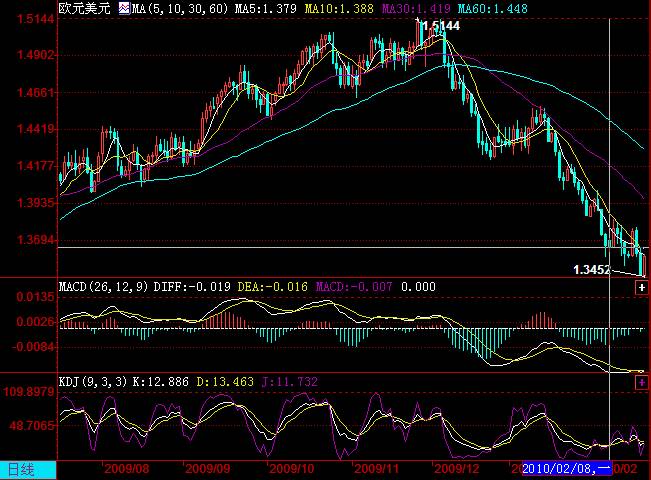Click the MA indicator chart icon

point(124,8)
